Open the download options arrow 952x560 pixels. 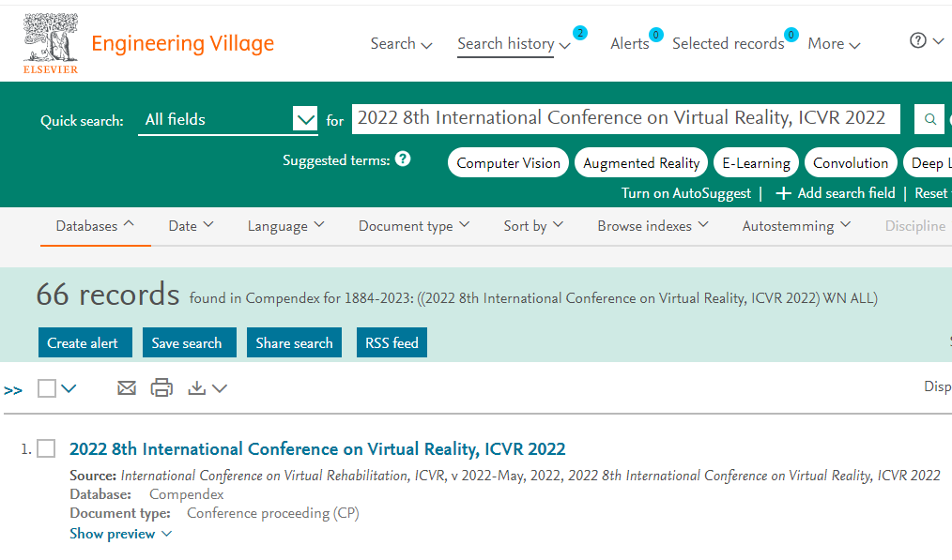click(x=219, y=388)
